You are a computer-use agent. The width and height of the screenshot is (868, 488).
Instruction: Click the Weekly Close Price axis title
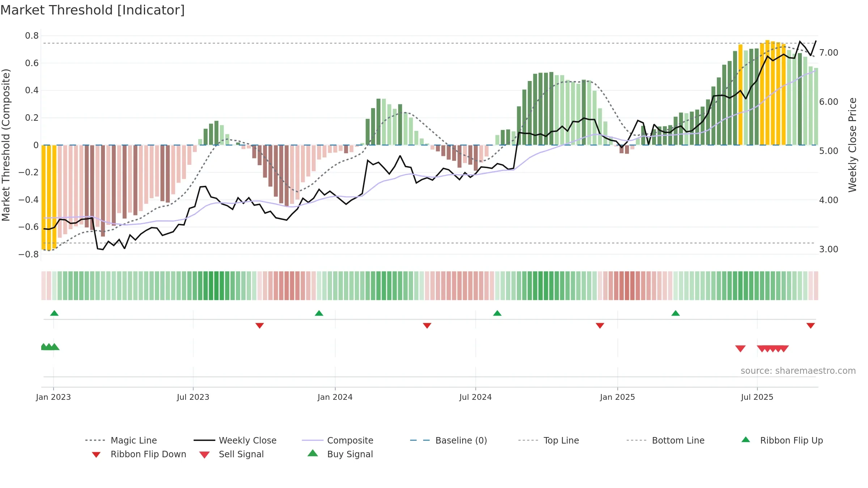852,145
